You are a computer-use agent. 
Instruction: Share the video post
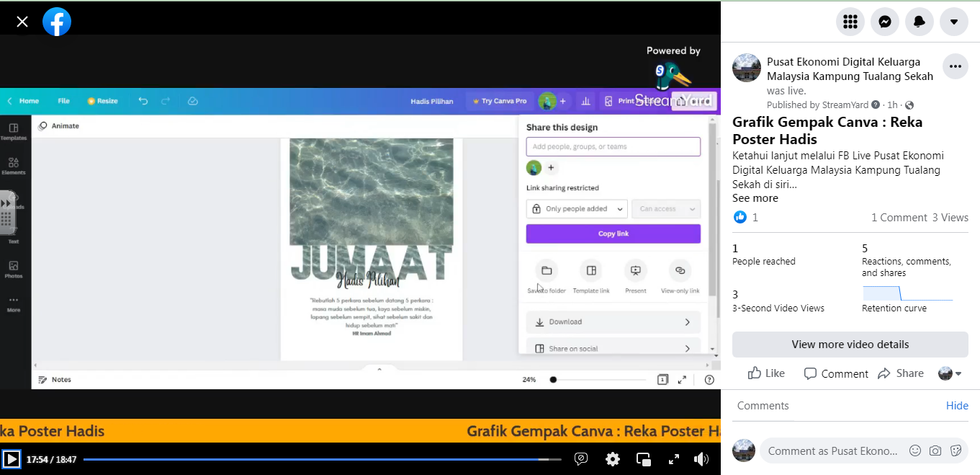901,373
